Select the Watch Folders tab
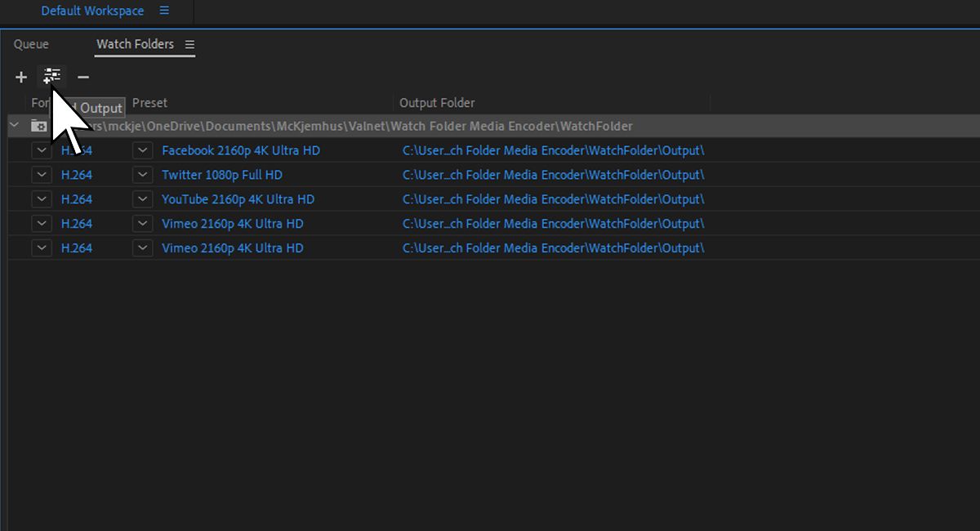Image resolution: width=980 pixels, height=531 pixels. pos(136,45)
